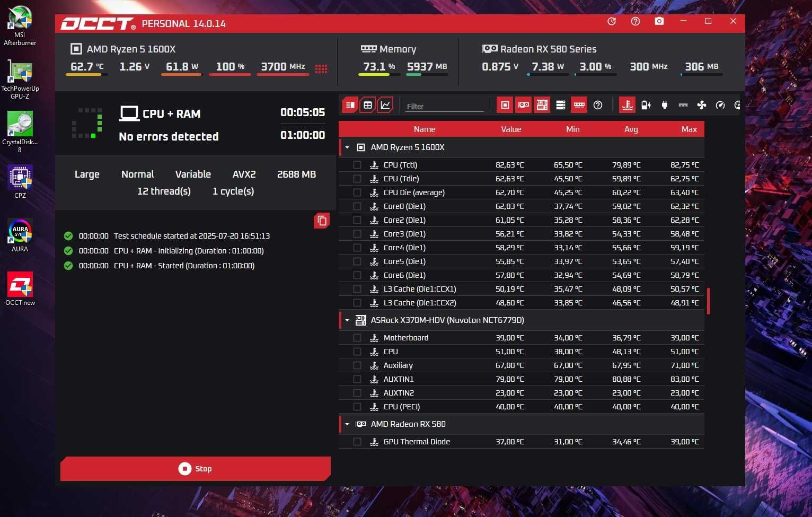Check the Core0 (Die1) checkbox
This screenshot has width=812, height=517.
tap(357, 206)
